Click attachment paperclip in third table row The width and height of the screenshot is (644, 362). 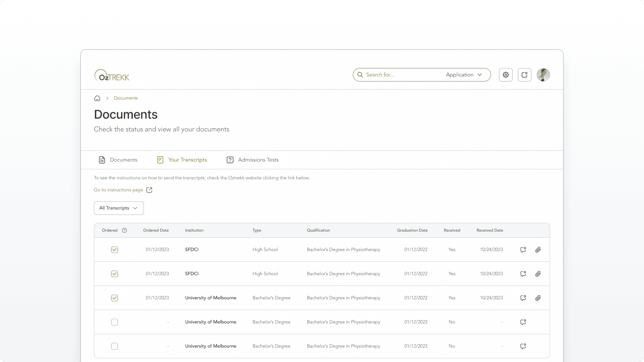pos(538,298)
